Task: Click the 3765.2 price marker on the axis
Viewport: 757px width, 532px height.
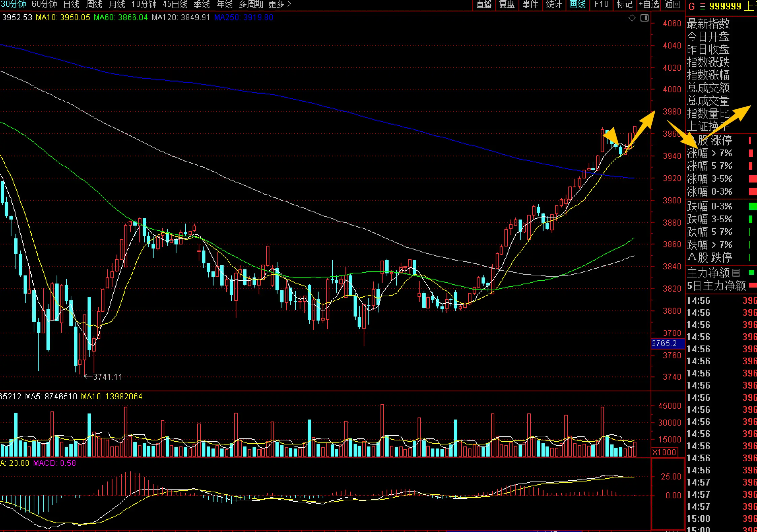Action: pos(668,343)
